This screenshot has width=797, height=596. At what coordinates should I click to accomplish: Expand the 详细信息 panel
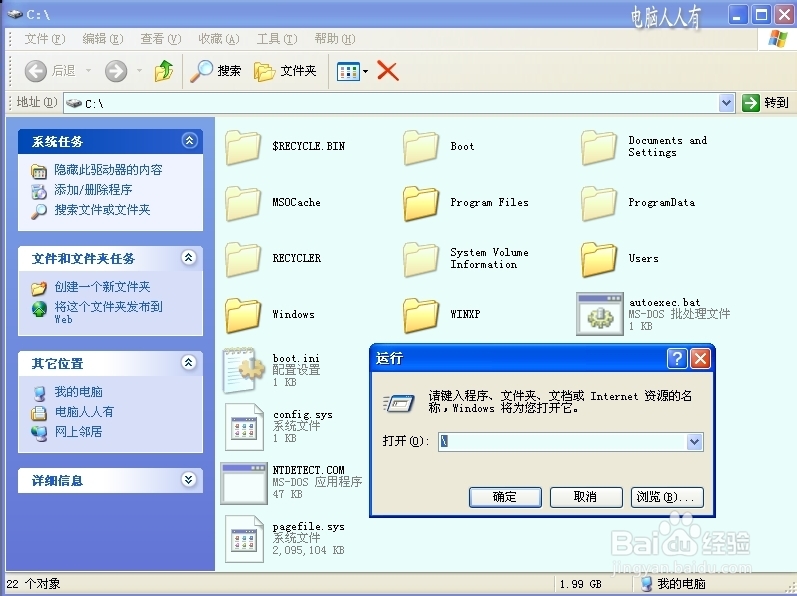189,479
